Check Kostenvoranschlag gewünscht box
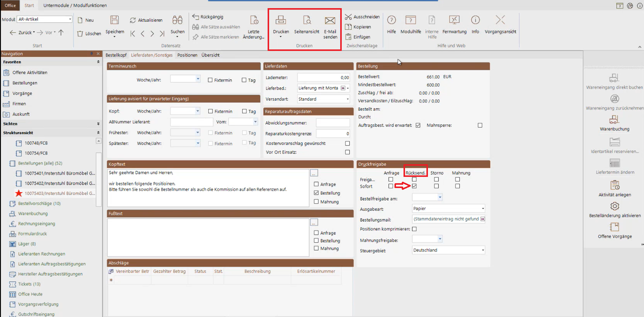This screenshot has width=644, height=317. [347, 143]
